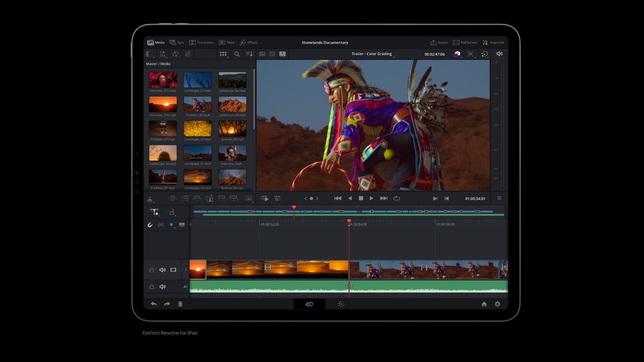
Task: Delete selection with the trash icon
Action: click(x=180, y=304)
